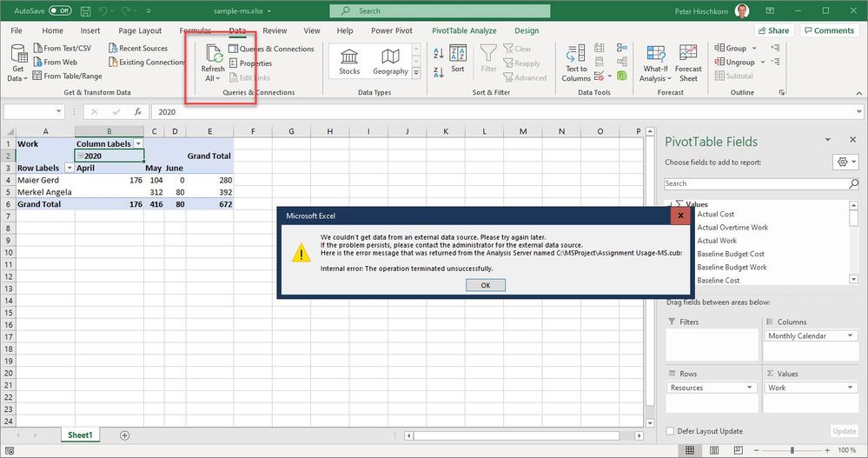Sort Z to A descending
Viewport: 868px width, 458px height.
[439, 72]
